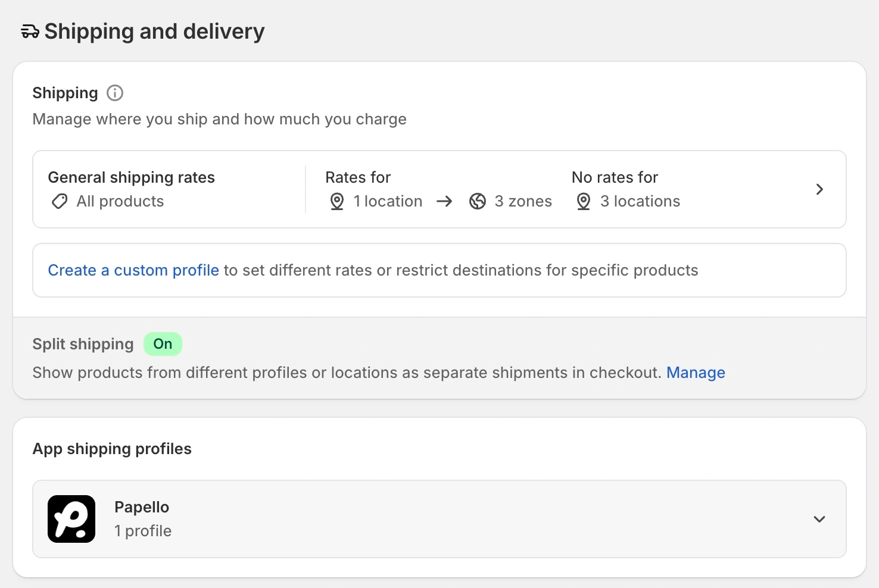Open Create a custom profile link
This screenshot has width=879, height=588.
(133, 270)
